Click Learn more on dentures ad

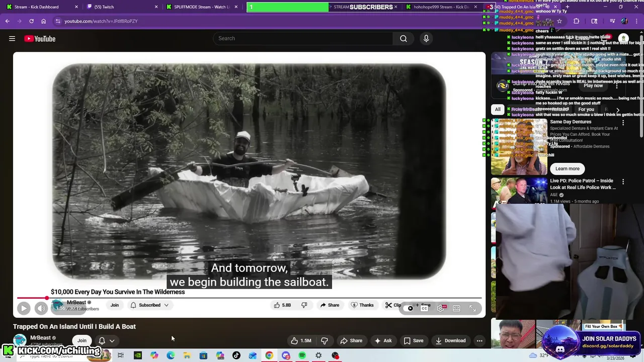tap(568, 169)
